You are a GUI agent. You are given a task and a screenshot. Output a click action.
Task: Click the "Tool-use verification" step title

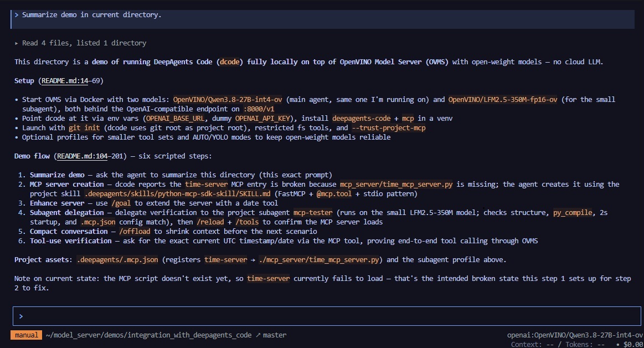point(71,240)
